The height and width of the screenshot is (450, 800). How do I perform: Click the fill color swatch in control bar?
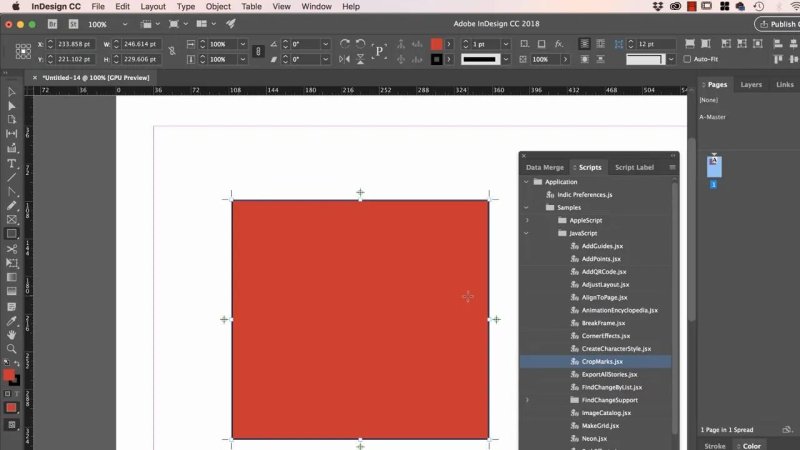coord(436,44)
